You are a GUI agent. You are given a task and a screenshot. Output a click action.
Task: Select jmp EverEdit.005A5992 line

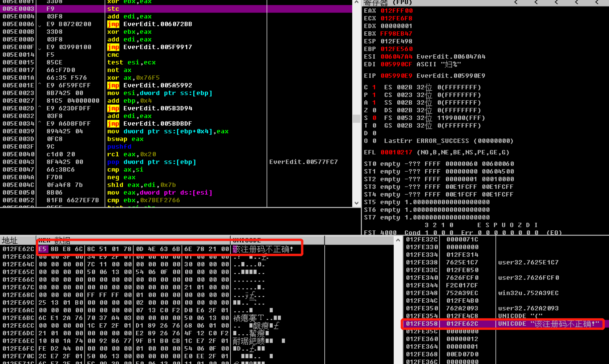pos(150,85)
